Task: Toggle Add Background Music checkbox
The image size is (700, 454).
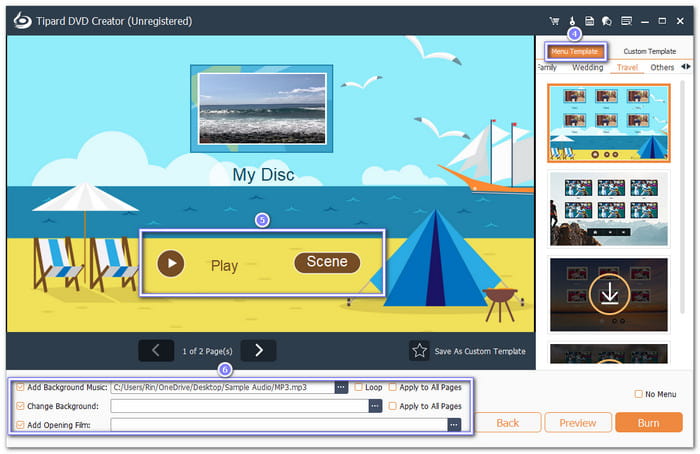Action: coord(20,387)
